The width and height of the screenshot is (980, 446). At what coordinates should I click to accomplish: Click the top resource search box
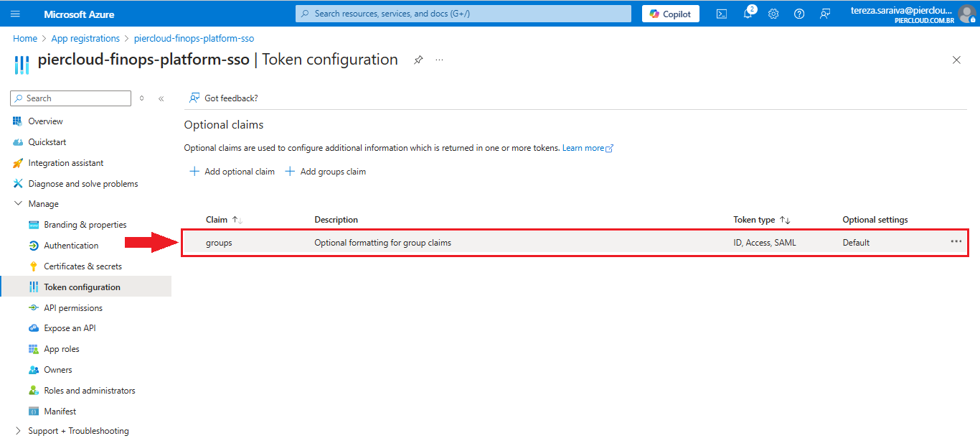click(x=463, y=14)
